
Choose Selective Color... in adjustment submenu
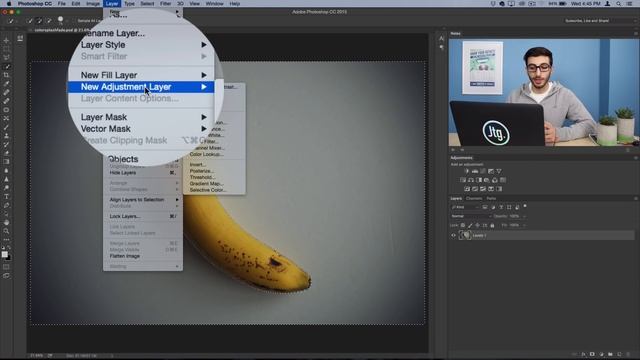(208, 190)
